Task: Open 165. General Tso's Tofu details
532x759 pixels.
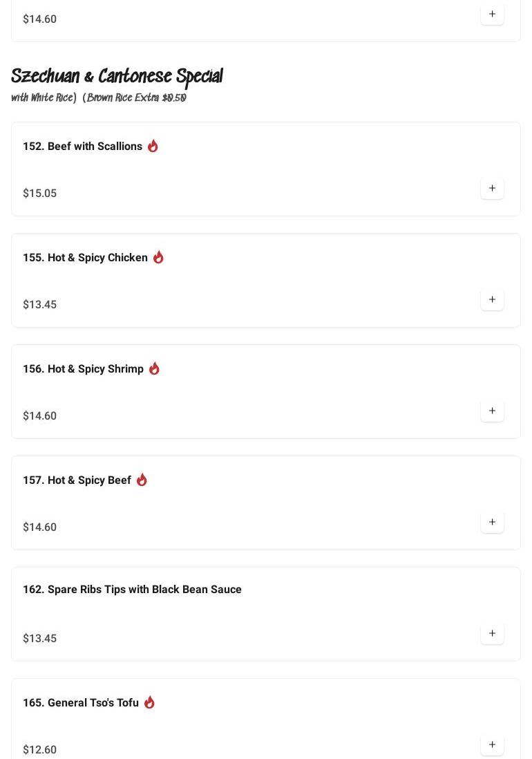Action: tap(81, 703)
